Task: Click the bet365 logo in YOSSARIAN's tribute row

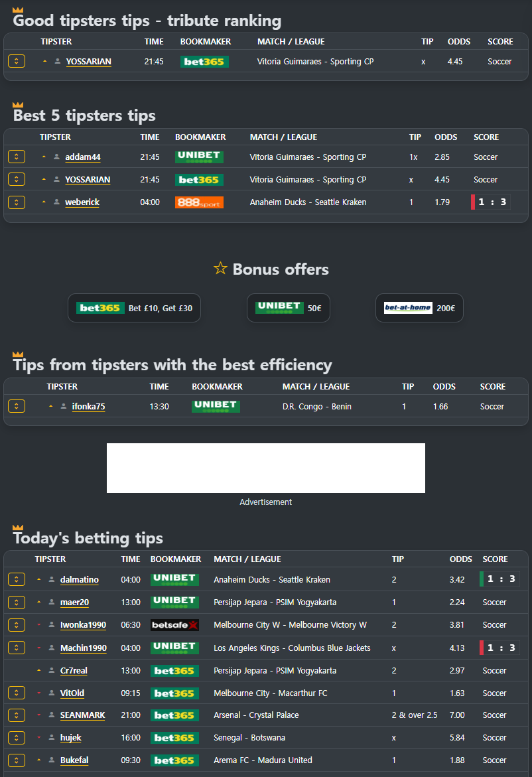Action: (x=204, y=62)
